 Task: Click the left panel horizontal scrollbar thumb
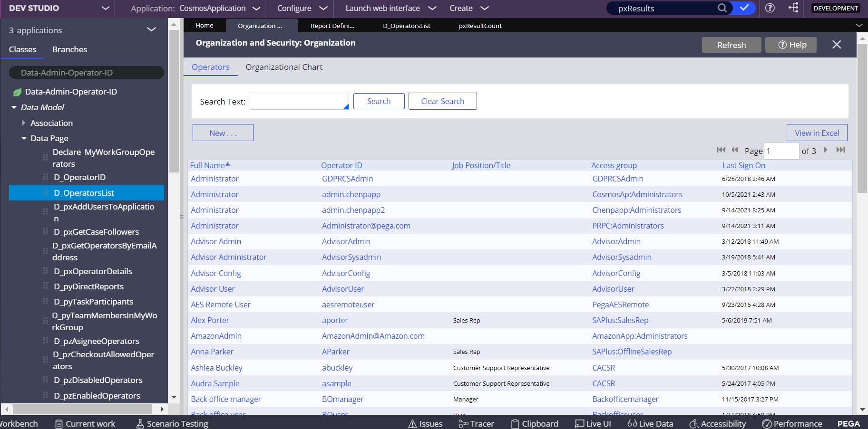tap(82, 409)
